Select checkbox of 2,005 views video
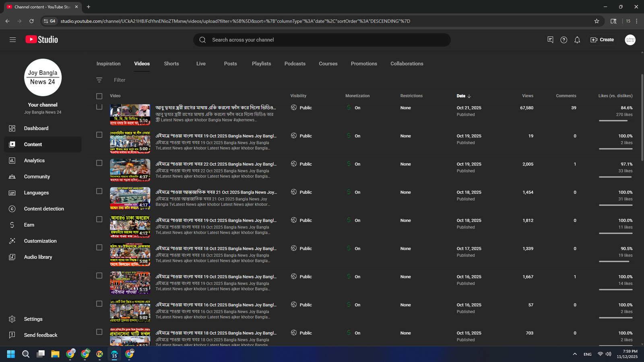644x362 pixels. click(x=99, y=163)
